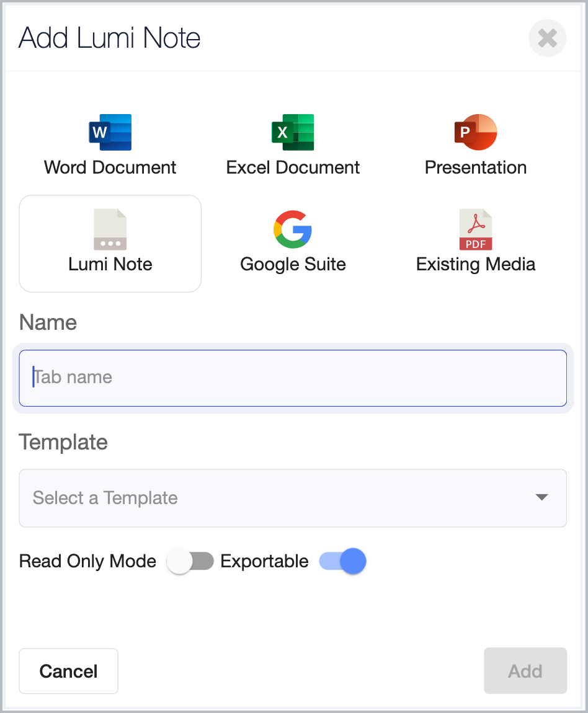Click the Presentation label
Image resolution: width=588 pixels, height=713 pixels.
click(x=476, y=168)
